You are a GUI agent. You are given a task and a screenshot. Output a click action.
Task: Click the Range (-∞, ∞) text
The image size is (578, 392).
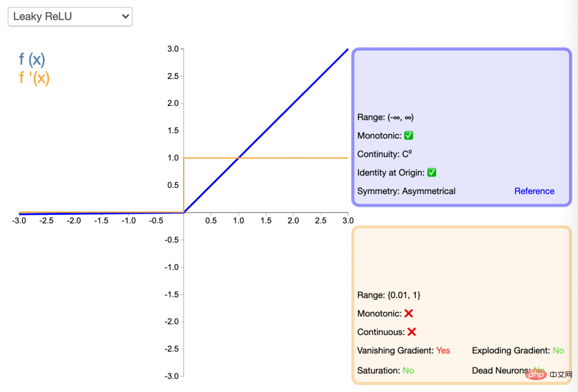point(385,117)
